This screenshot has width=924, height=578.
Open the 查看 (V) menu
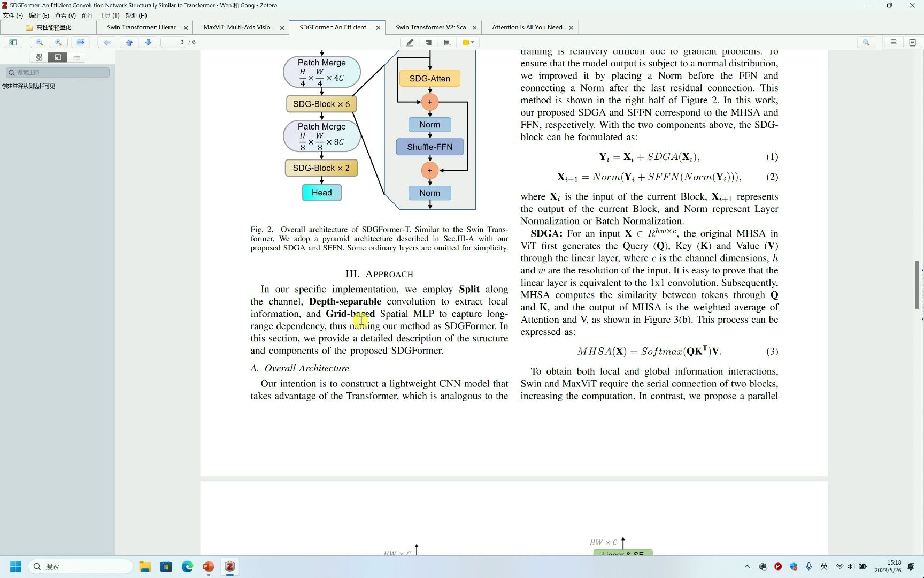pyautogui.click(x=65, y=16)
